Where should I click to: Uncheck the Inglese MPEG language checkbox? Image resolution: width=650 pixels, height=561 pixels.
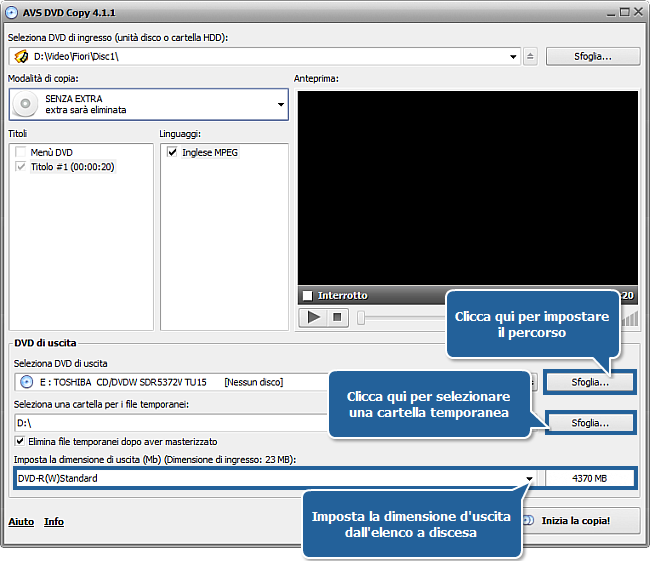click(172, 152)
